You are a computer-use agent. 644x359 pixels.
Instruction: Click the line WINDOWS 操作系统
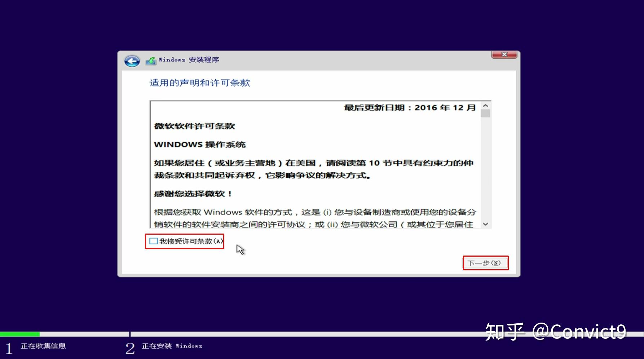click(x=200, y=145)
